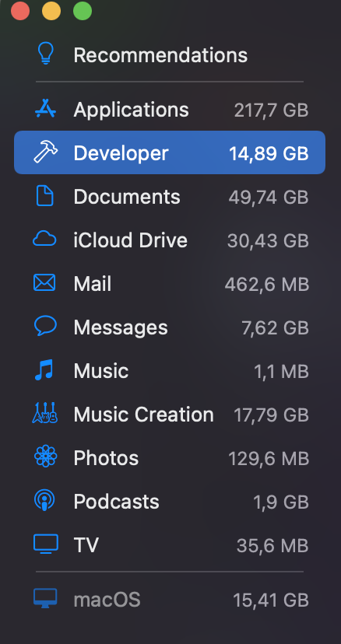Click the 14,89 GB Developer size
The image size is (341, 644).
(x=269, y=153)
